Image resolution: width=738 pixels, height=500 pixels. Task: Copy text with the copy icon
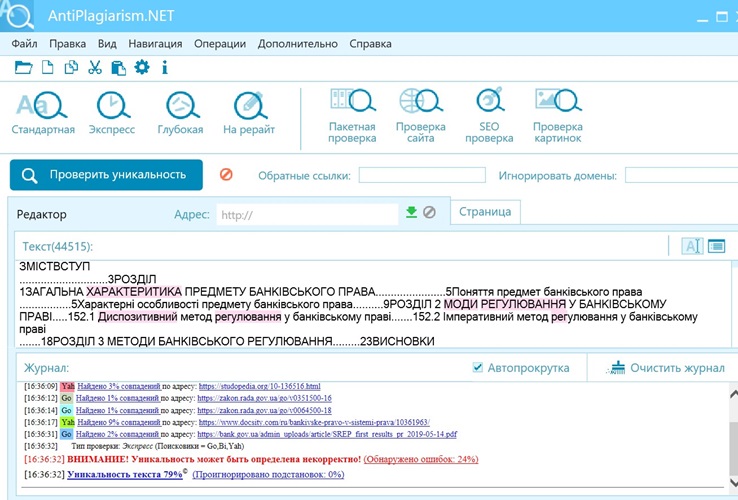71,68
